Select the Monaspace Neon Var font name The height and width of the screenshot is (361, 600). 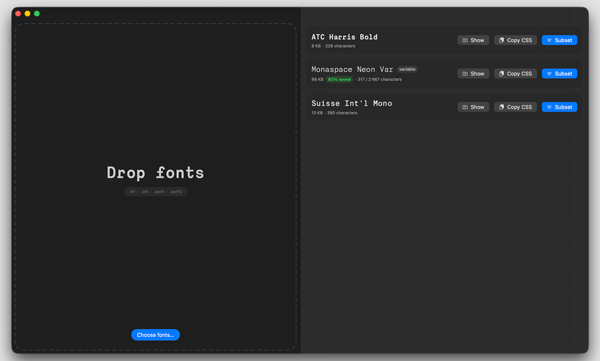click(x=352, y=69)
